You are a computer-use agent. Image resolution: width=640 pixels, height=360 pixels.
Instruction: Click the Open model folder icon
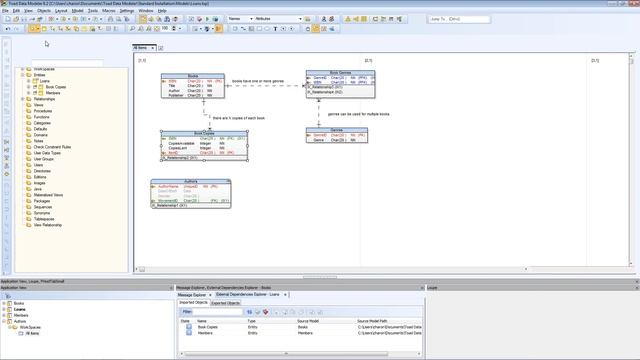click(16, 19)
